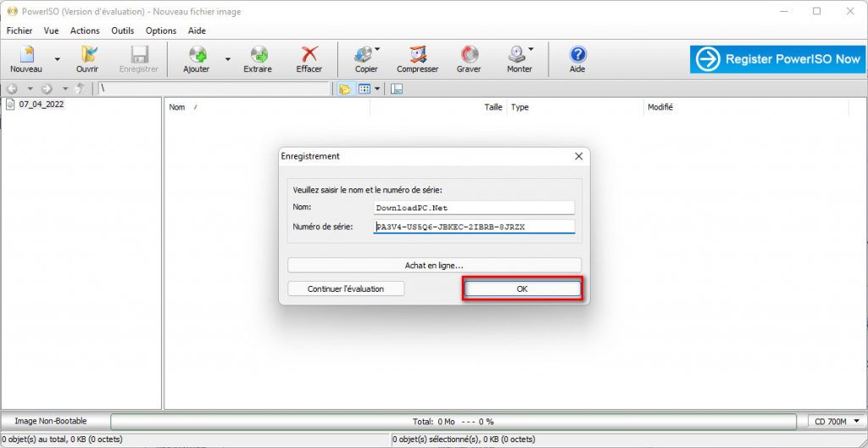Click the Ajouter files icon
The image size is (868, 448).
coord(197,55)
